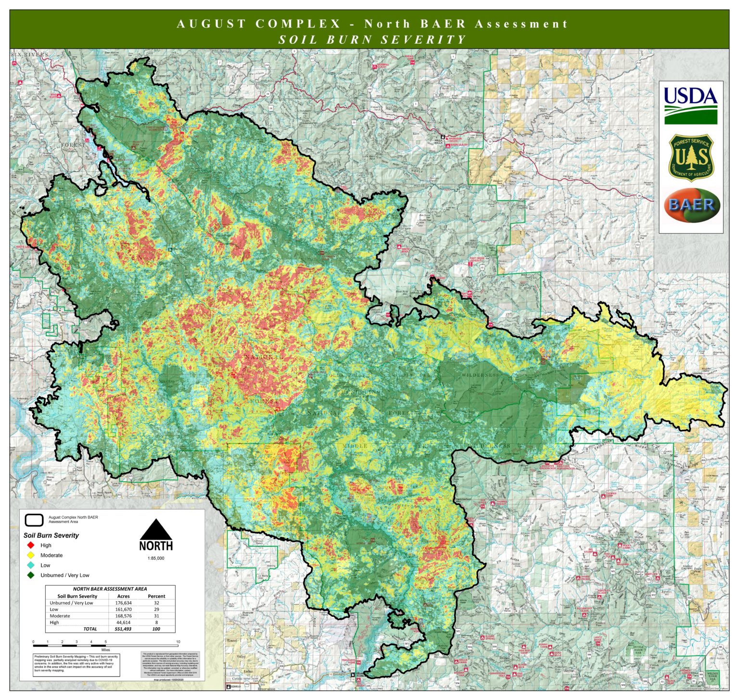Click the SOIL BURN SEVERITY subtitle
This screenshot has height=700, width=739.
372,39
